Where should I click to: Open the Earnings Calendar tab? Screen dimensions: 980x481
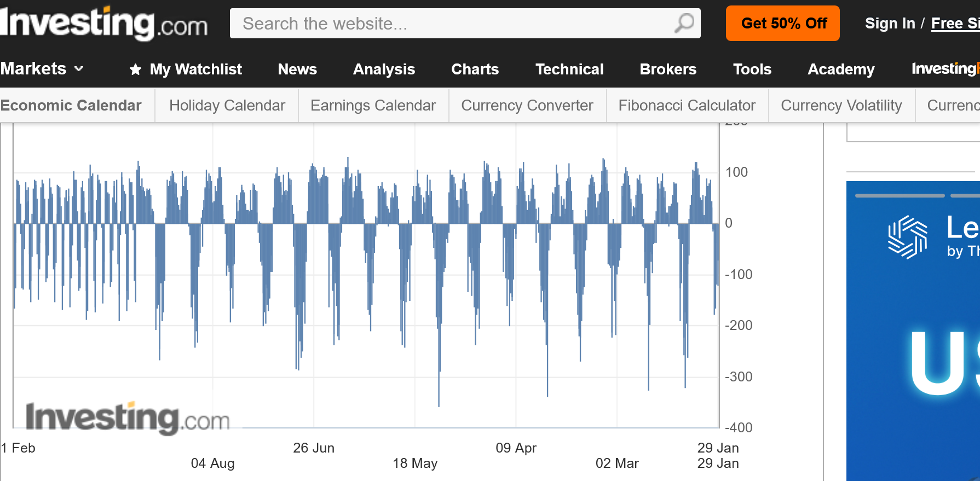[x=373, y=105]
